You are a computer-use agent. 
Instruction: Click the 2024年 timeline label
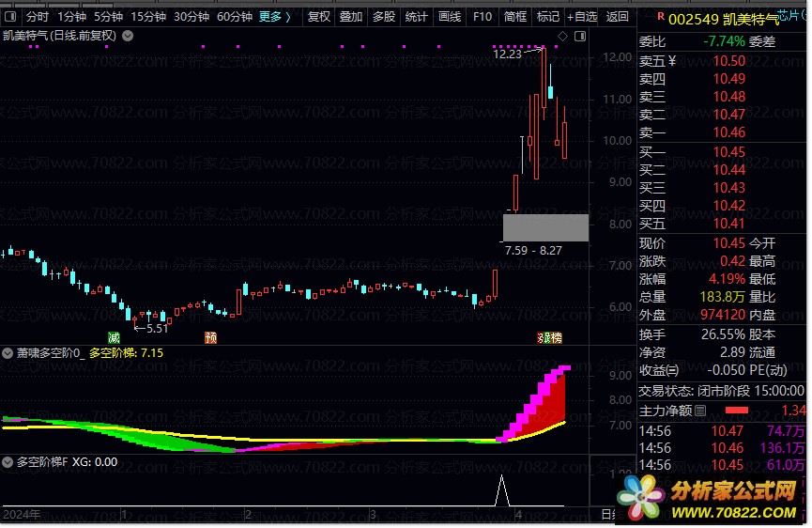(x=22, y=515)
